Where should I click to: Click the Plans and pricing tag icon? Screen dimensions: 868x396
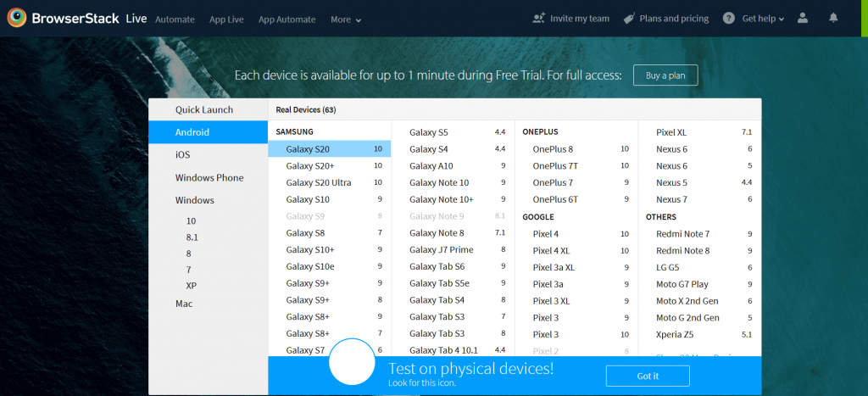(629, 19)
